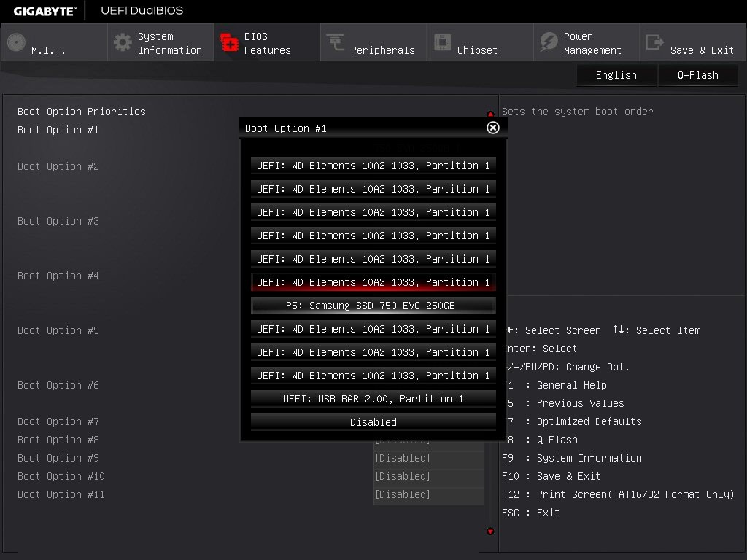Viewport: 747px width, 560px height.
Task: Click the ESC Exit help line
Action: point(531,513)
